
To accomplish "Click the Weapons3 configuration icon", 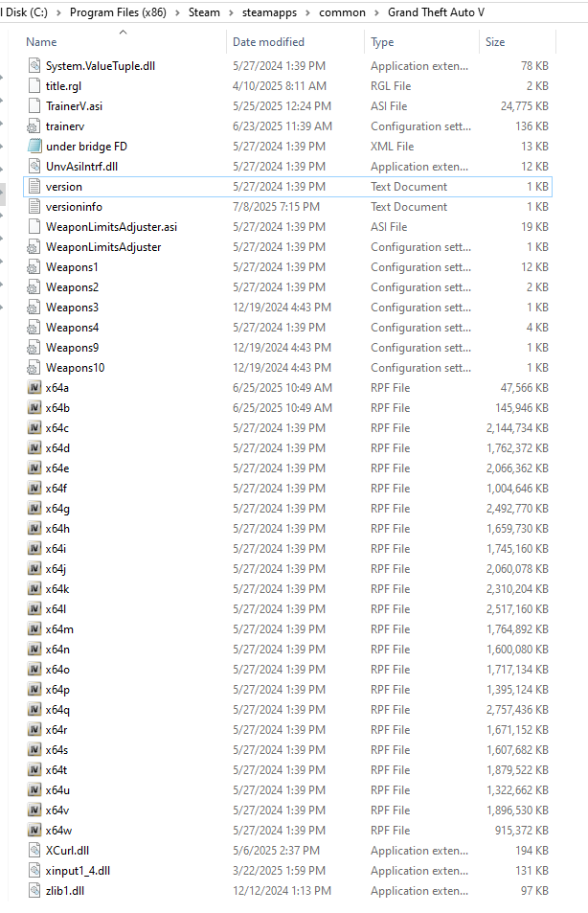I will click(34, 308).
